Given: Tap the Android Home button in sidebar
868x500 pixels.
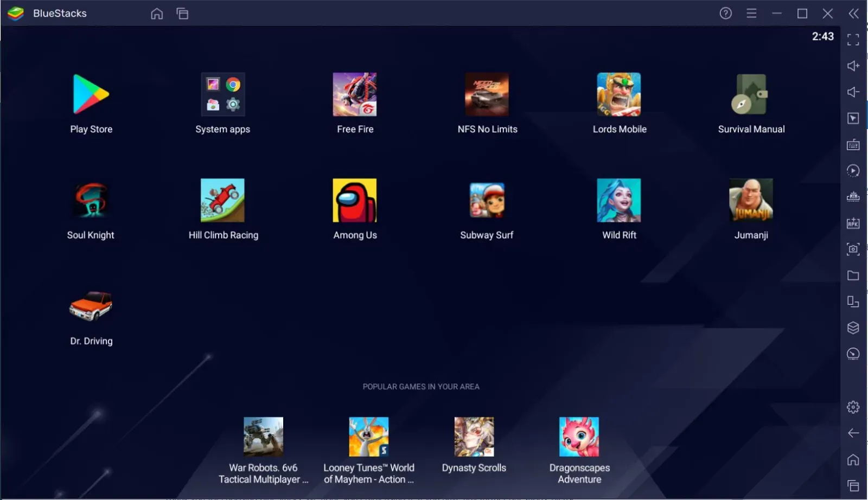Looking at the screenshot, I should pos(853,459).
